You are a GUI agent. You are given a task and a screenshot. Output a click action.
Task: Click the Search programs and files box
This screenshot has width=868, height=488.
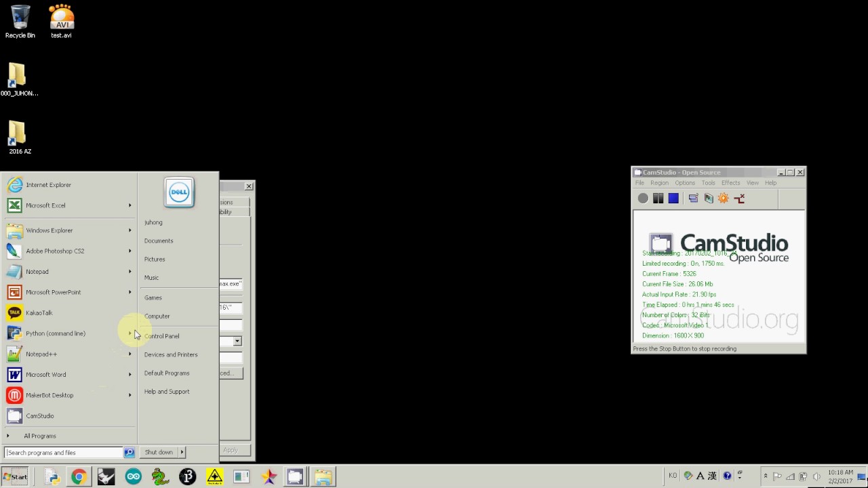pyautogui.click(x=63, y=452)
